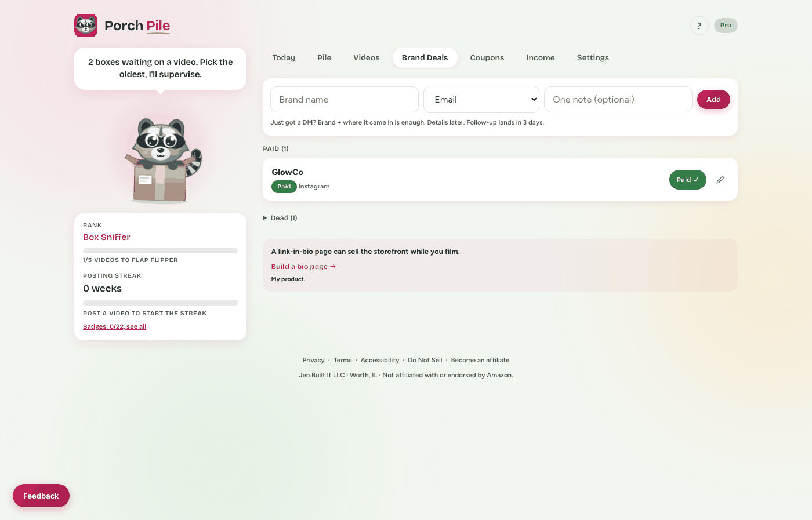Click the green Paid tag beside Instagram
Image resolution: width=812 pixels, height=520 pixels.
pyautogui.click(x=284, y=187)
